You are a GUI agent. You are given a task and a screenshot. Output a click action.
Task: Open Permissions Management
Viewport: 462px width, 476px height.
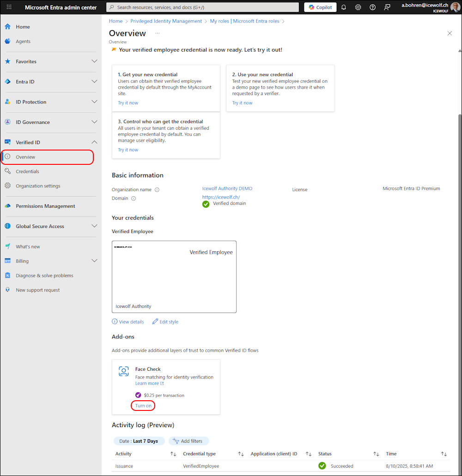(x=45, y=206)
